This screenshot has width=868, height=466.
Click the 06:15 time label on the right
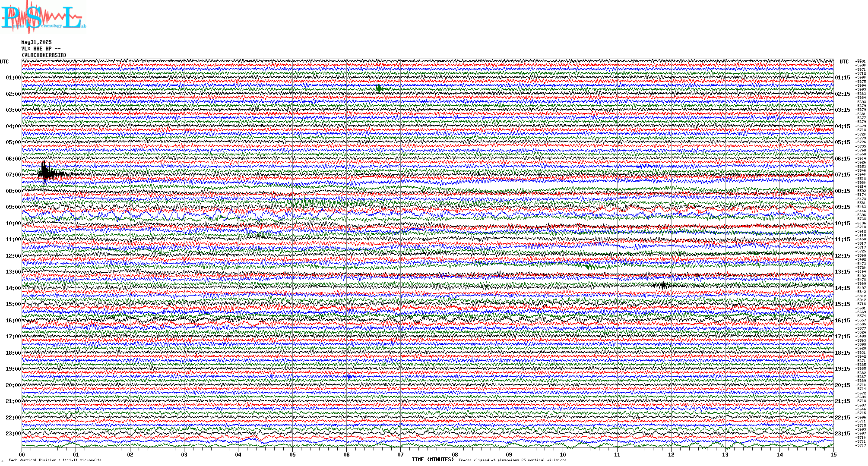tap(843, 159)
